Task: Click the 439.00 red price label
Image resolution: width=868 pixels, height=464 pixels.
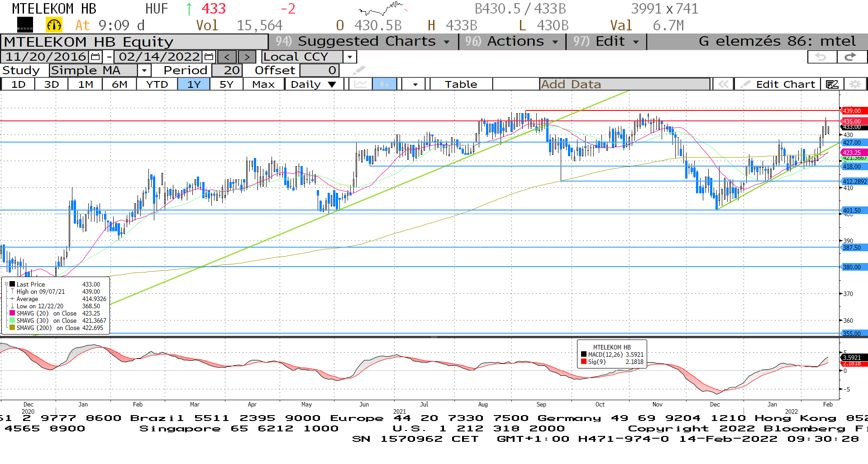Action: [x=854, y=111]
